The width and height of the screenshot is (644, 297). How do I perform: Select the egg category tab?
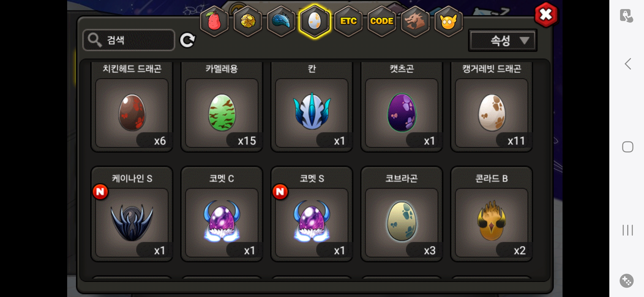pos(315,21)
